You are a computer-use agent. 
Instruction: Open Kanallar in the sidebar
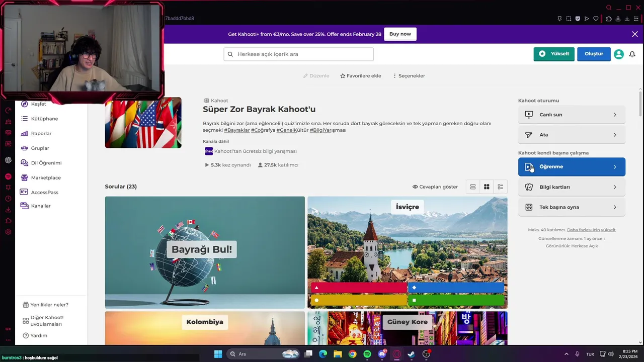click(35, 206)
